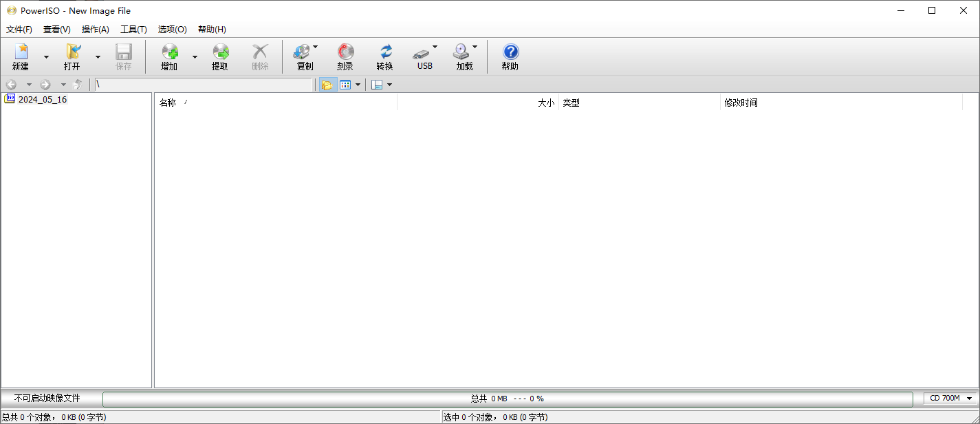Toggle the folder tree view icon
Viewport: 980px width, 424px height.
click(327, 85)
